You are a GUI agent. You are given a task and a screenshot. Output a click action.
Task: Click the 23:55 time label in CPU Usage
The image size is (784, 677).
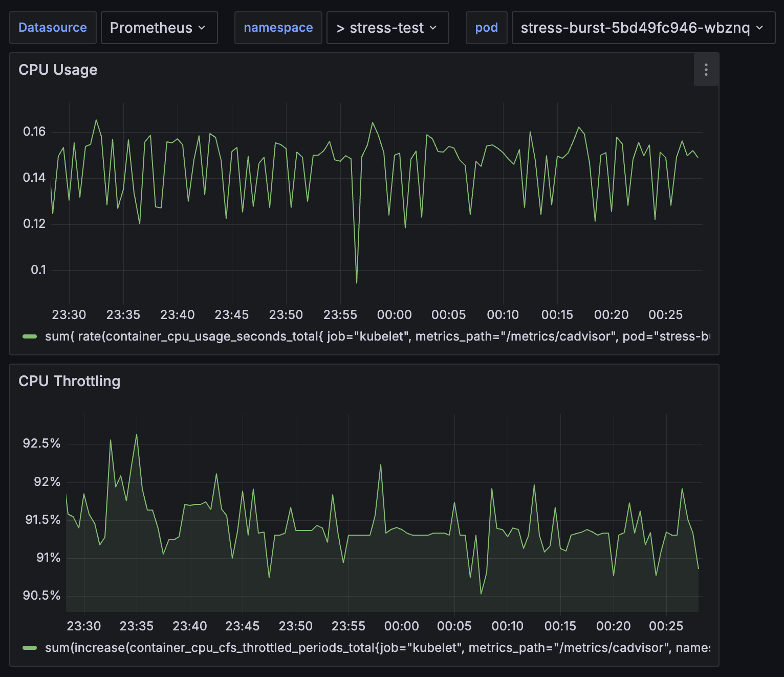340,315
